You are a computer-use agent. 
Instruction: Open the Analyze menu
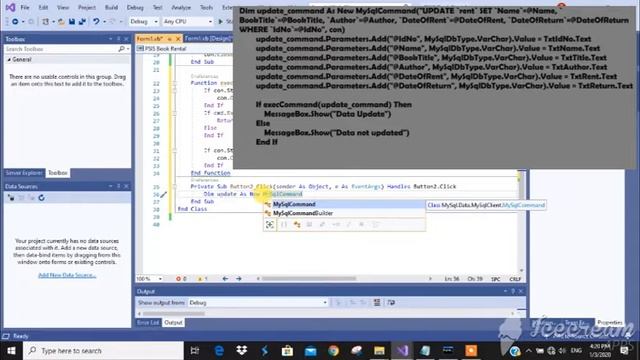(181, 7)
